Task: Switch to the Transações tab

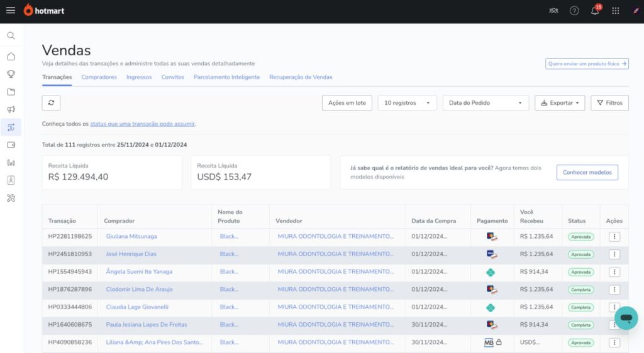Action: click(x=57, y=77)
